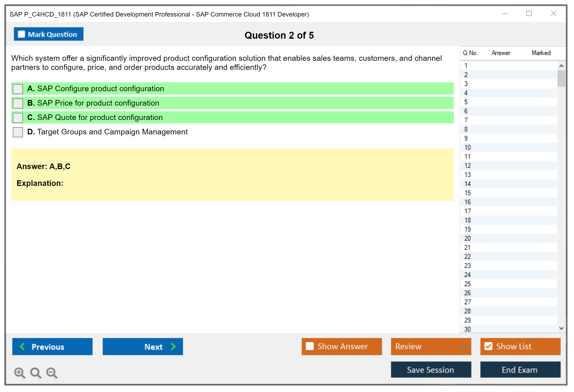Click the green right arrow on Next
This screenshot has width=574, height=392.
tap(173, 346)
